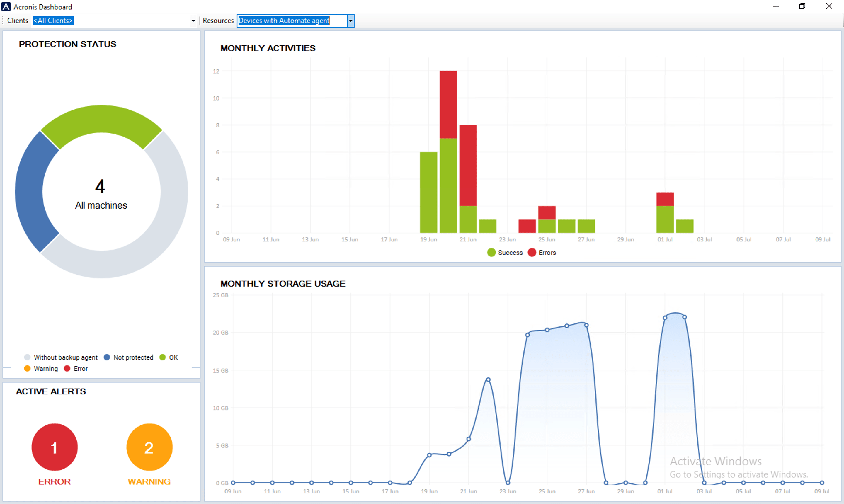The height and width of the screenshot is (504, 844).
Task: Expand the Resources dropdown arrow
Action: (x=350, y=21)
